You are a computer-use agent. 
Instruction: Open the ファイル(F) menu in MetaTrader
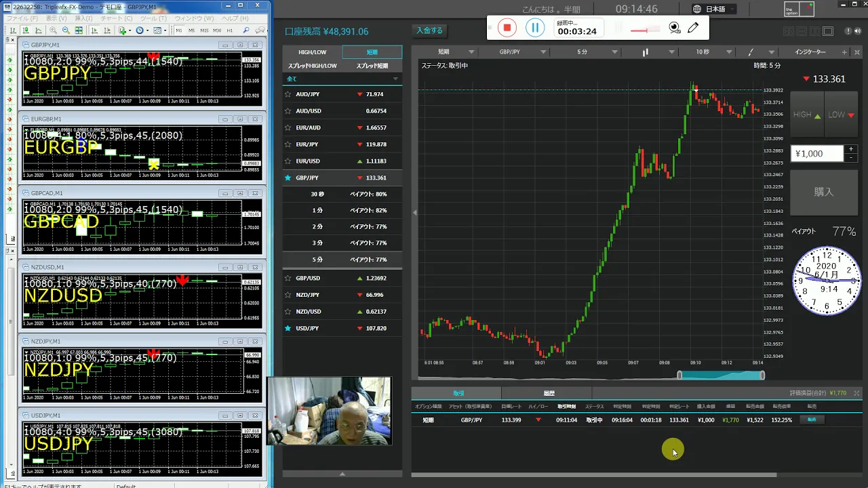22,18
